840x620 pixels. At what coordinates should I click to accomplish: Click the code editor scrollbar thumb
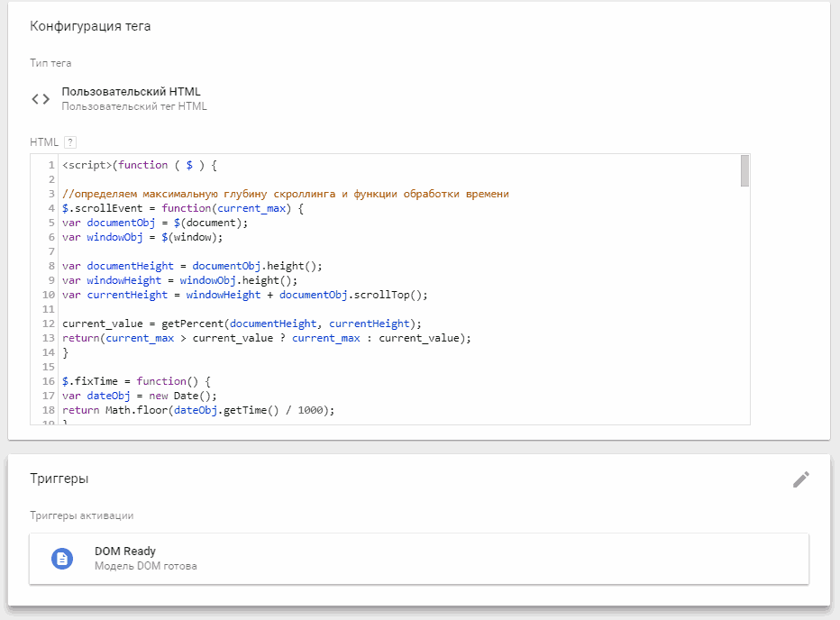(x=744, y=171)
